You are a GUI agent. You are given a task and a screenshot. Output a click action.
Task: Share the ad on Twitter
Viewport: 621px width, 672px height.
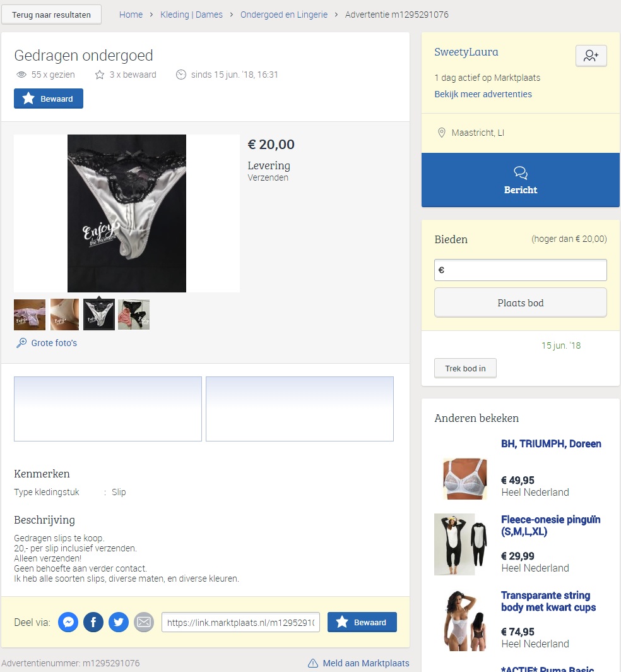[119, 622]
